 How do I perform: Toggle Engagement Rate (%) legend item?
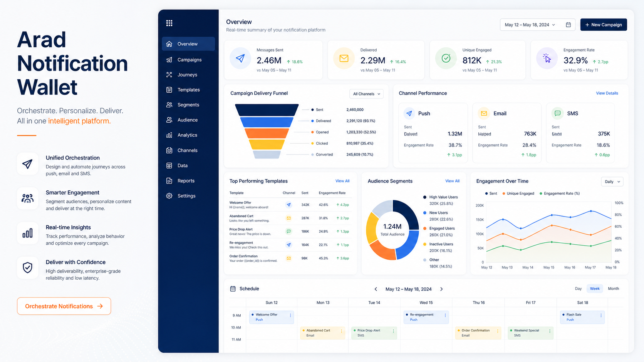pyautogui.click(x=560, y=194)
